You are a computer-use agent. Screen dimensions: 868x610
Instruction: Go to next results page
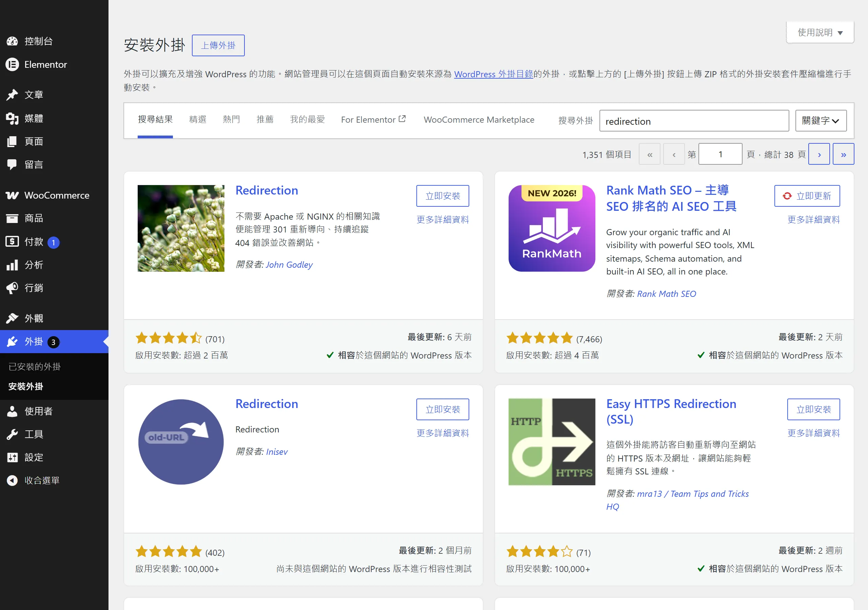pyautogui.click(x=819, y=154)
